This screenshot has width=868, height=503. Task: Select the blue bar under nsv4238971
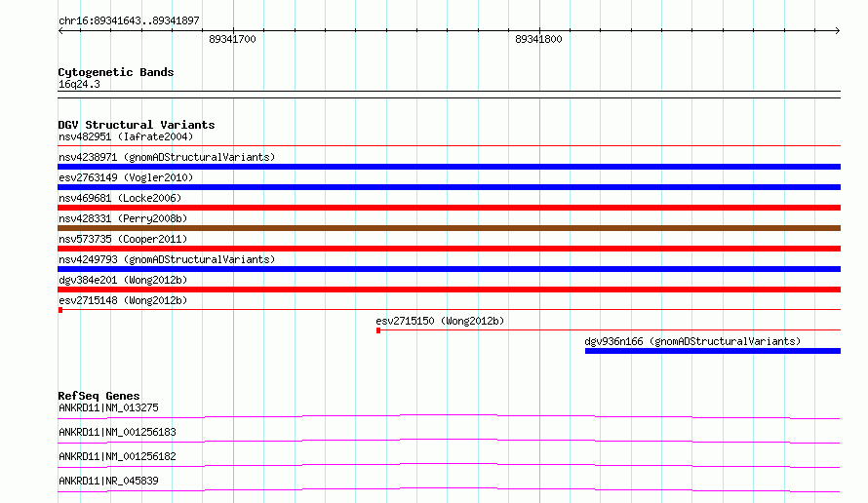(x=449, y=167)
